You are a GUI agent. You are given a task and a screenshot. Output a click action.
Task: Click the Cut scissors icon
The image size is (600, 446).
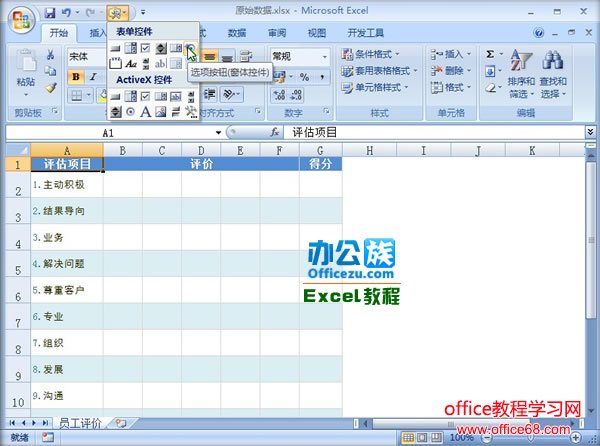[50, 55]
